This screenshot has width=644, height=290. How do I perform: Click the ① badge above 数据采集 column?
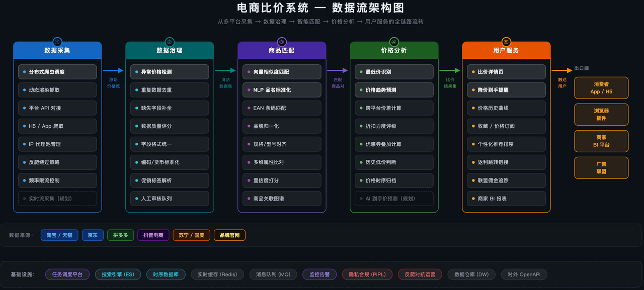point(57,43)
